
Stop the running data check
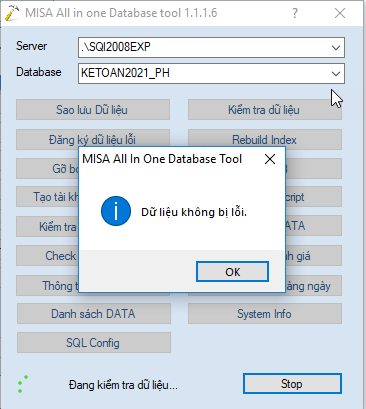pos(292,384)
